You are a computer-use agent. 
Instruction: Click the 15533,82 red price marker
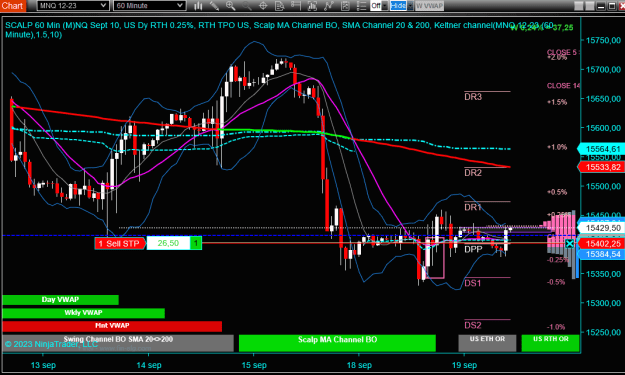tap(602, 167)
